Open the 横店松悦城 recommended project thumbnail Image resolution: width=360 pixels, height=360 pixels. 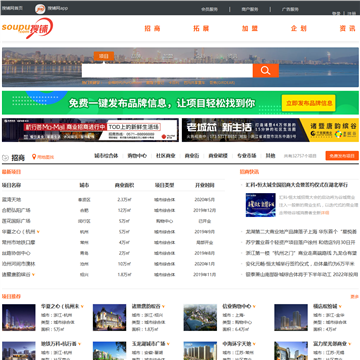tap(291, 317)
